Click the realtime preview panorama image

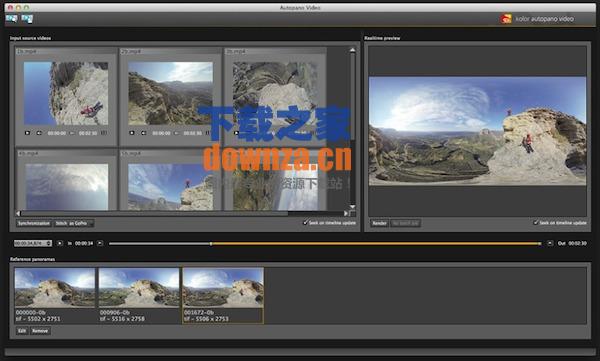pos(477,131)
